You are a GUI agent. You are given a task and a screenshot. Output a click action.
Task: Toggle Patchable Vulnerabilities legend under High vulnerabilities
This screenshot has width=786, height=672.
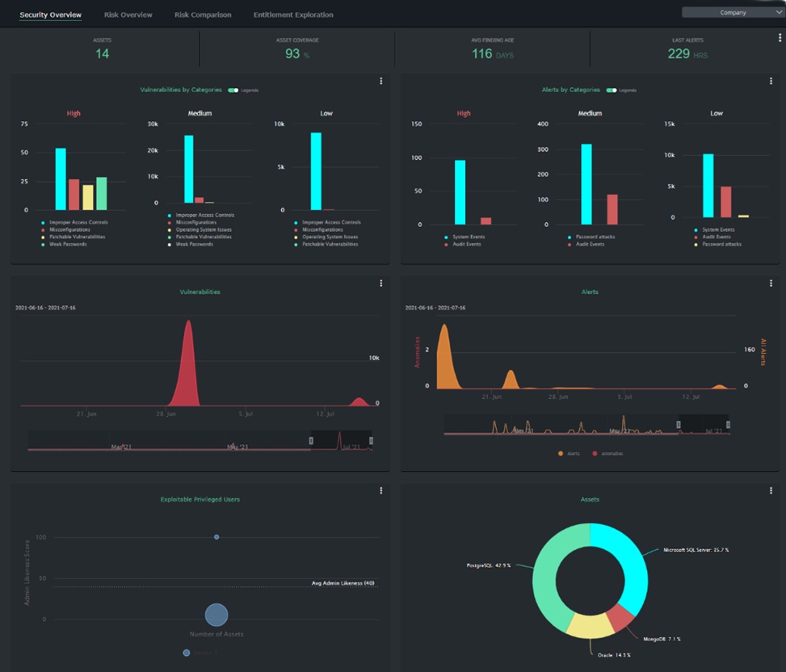(x=73, y=237)
